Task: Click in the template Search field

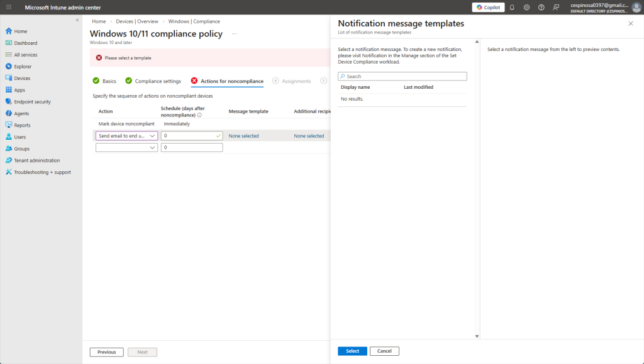Action: pos(402,76)
